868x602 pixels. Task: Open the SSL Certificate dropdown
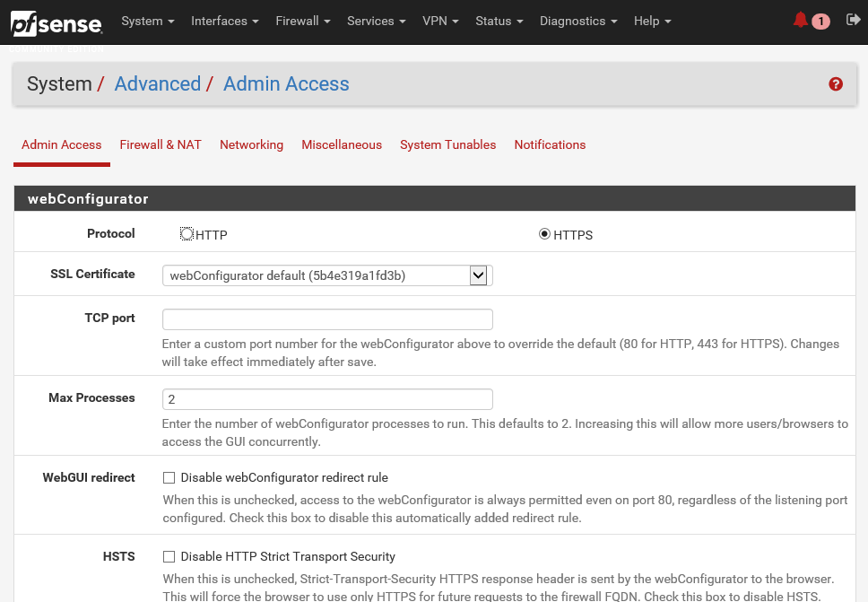point(478,275)
